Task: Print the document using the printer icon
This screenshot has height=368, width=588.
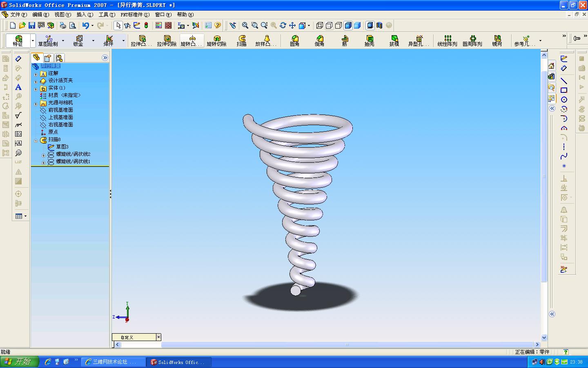Action: [63, 25]
